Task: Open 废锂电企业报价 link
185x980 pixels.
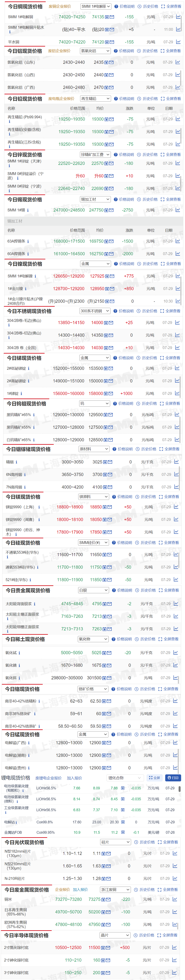Action: tap(48, 778)
